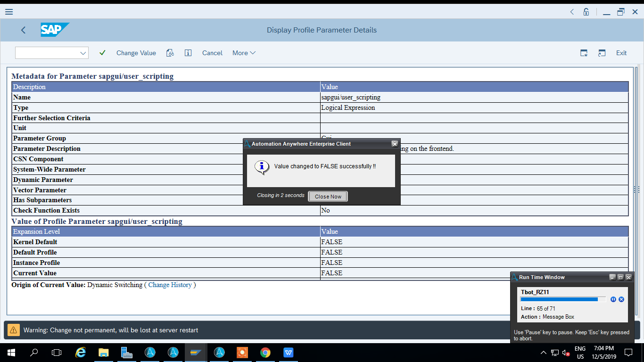
Task: Click the padlock icon in title bar
Action: (x=586, y=12)
